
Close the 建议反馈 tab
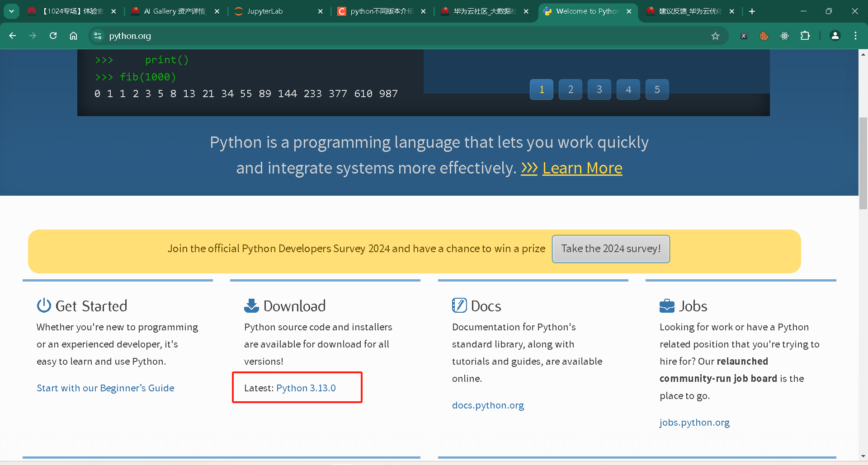[732, 11]
